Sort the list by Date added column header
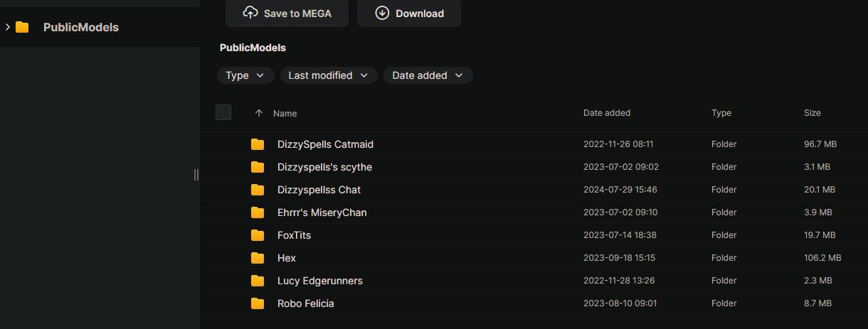Viewport: 868px width, 329px height. 607,113
